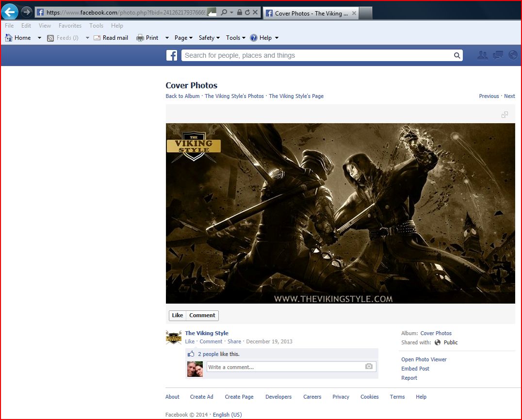Image resolution: width=522 pixels, height=420 pixels.
Task: Open a new blank browser tab
Action: (x=365, y=13)
